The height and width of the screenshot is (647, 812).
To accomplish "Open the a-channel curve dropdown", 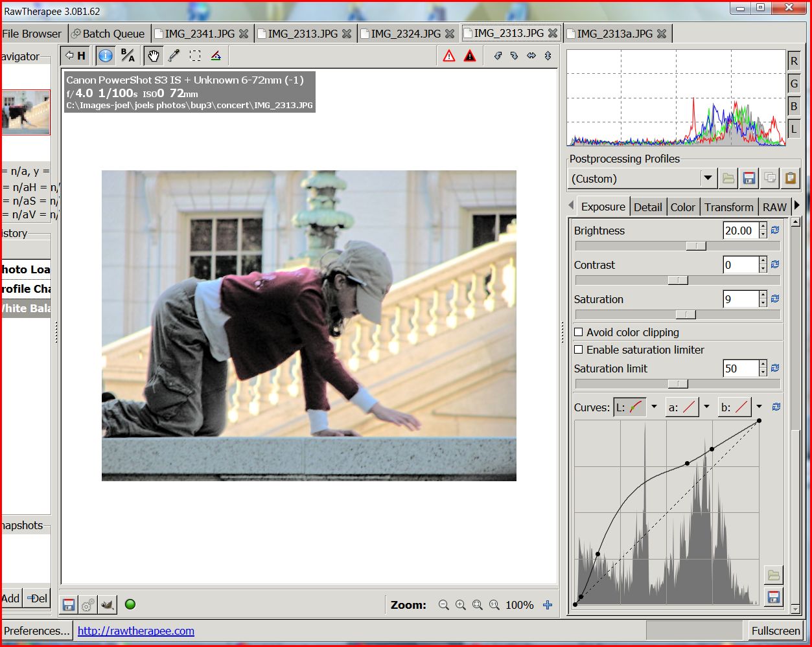I will click(706, 407).
